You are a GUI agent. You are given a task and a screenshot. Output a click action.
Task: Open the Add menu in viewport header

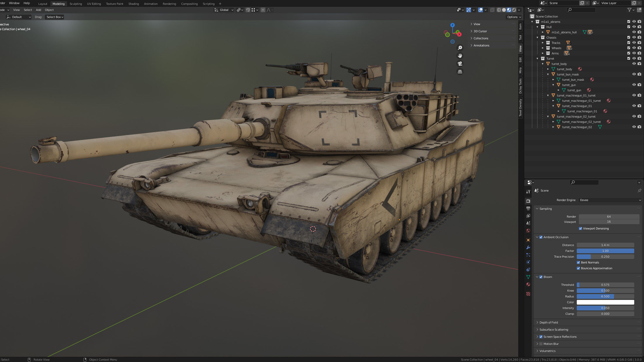pyautogui.click(x=38, y=10)
